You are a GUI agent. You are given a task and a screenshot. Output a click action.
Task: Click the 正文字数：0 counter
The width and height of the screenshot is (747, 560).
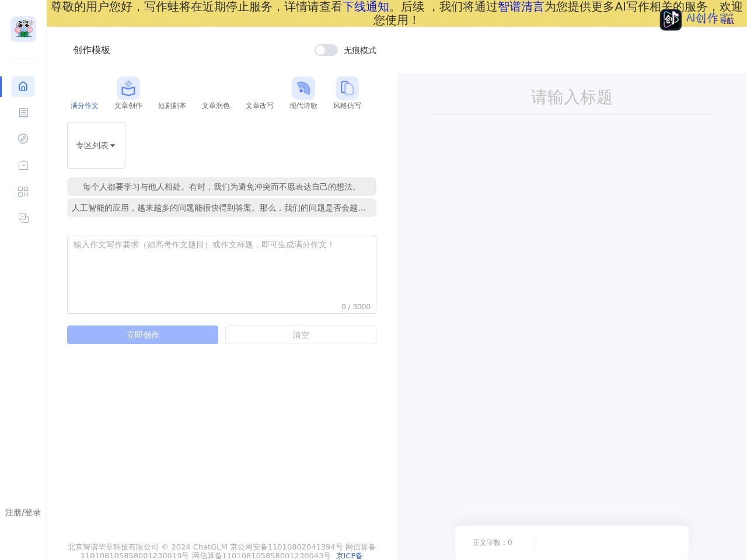(493, 542)
